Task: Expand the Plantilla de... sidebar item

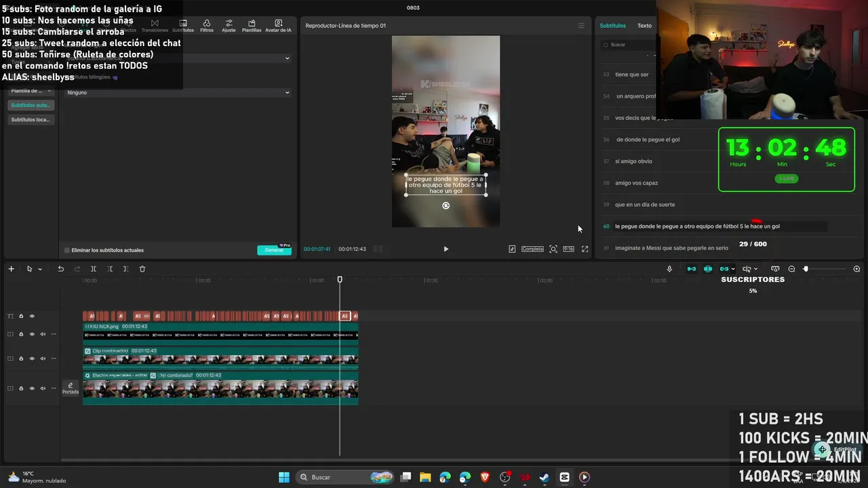Action: (x=31, y=91)
